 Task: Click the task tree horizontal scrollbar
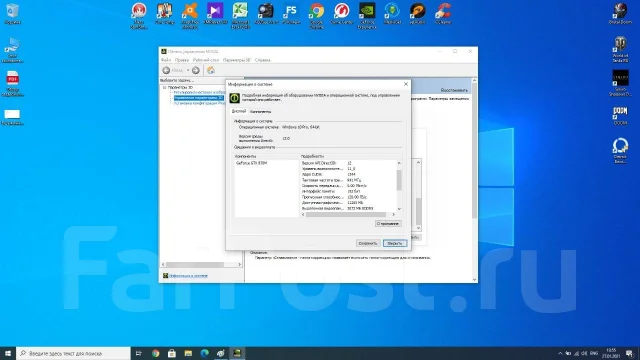194,264
